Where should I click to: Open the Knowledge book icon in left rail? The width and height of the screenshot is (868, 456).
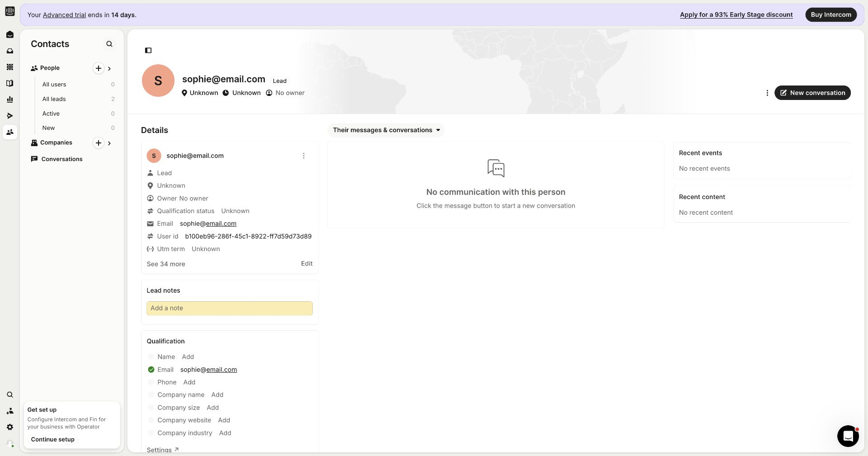[10, 83]
